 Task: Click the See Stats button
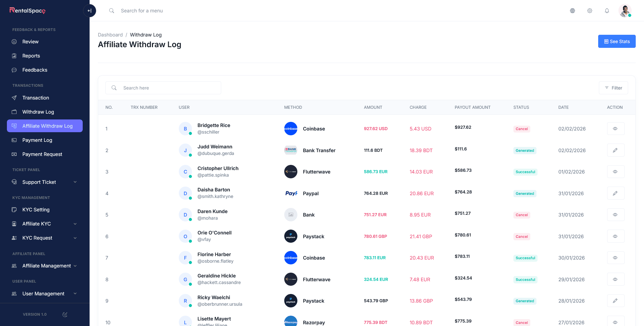click(616, 41)
